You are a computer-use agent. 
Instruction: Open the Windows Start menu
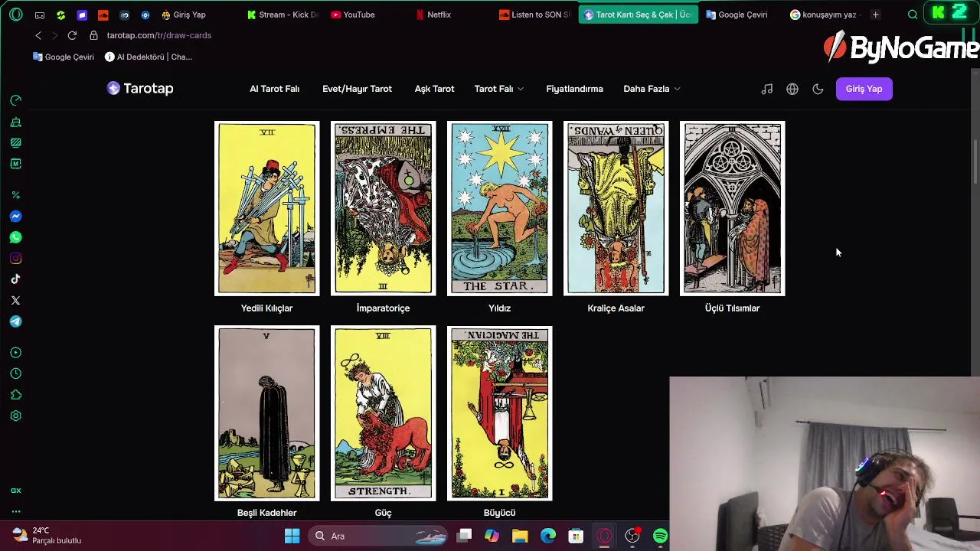(292, 536)
